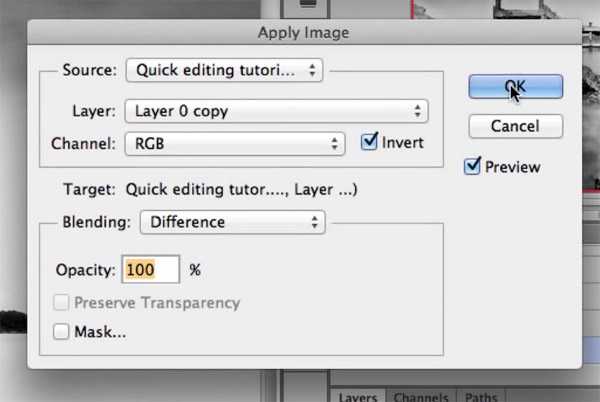Screen dimensions: 600x402
Task: Click the Opacity label
Action: click(86, 269)
